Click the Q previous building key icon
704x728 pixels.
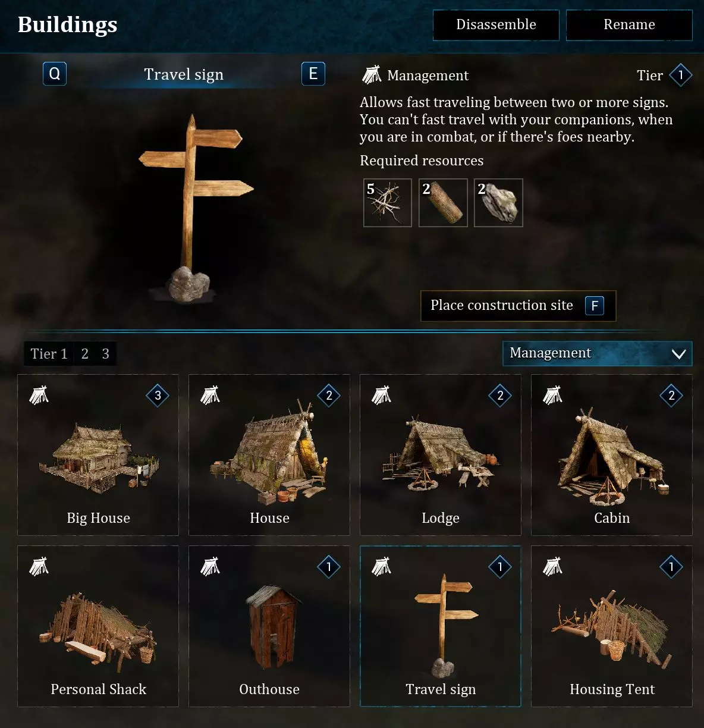[55, 74]
